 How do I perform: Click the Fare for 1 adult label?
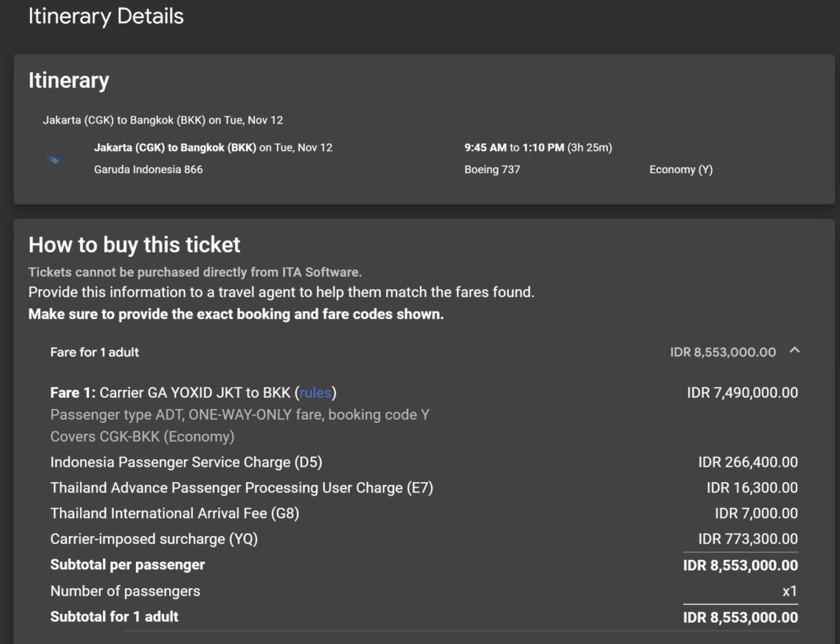tap(94, 352)
